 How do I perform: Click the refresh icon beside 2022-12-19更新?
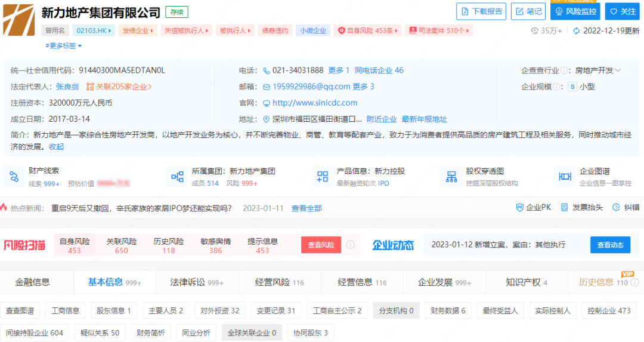tap(576, 31)
